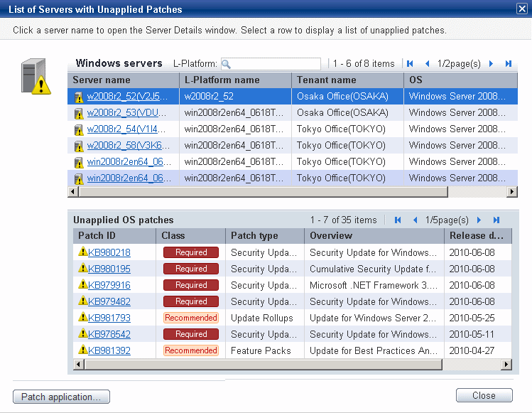The width and height of the screenshot is (532, 413).
Task: Focus the L-Platform search field
Action: click(271, 64)
